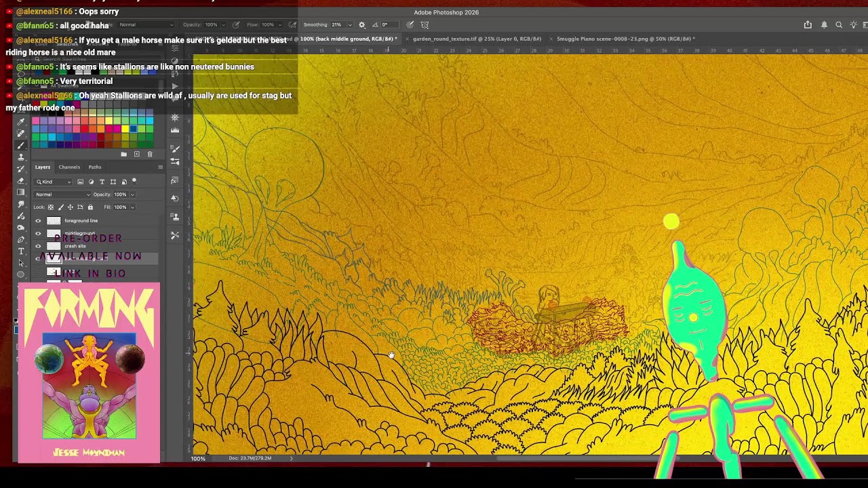Create new swatch group folder

click(x=123, y=155)
